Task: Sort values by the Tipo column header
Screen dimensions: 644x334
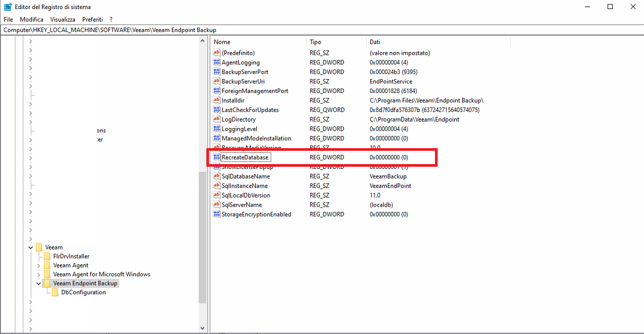Action: click(336, 42)
